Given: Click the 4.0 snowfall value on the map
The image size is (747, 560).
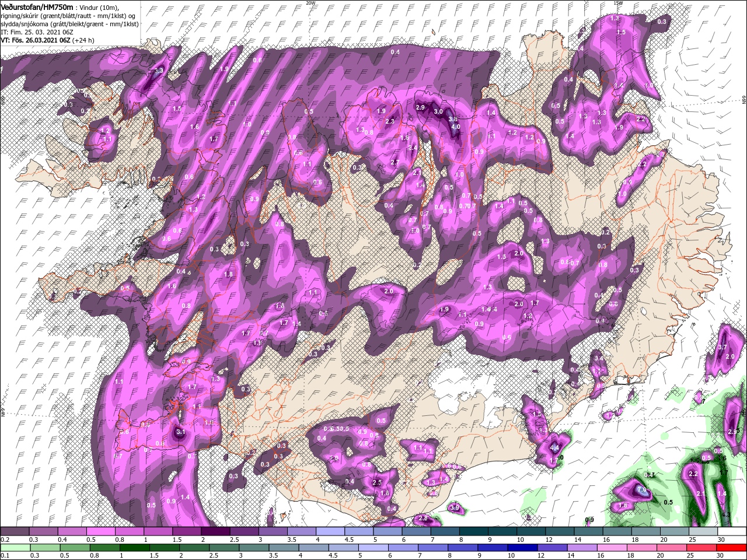Looking at the screenshot, I should [x=456, y=127].
